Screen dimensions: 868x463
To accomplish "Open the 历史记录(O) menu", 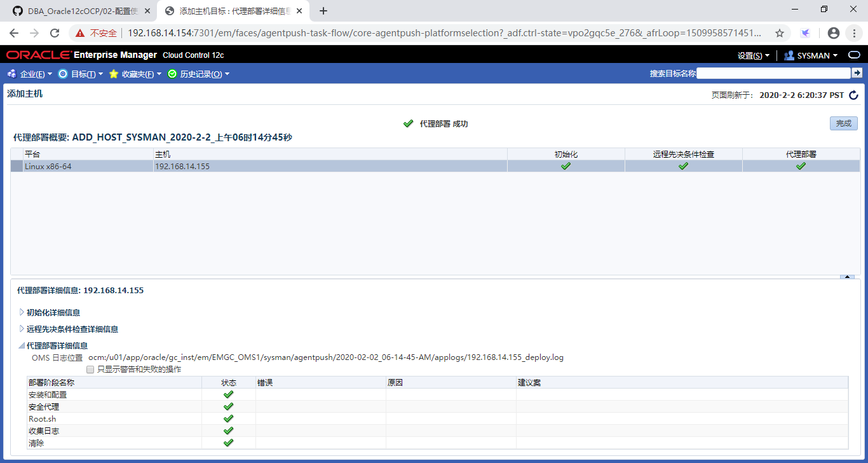I will coord(205,74).
